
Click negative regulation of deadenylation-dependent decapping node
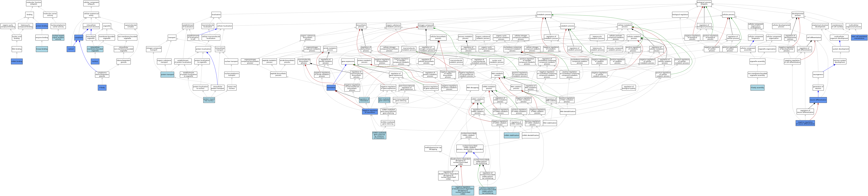(463, 191)
